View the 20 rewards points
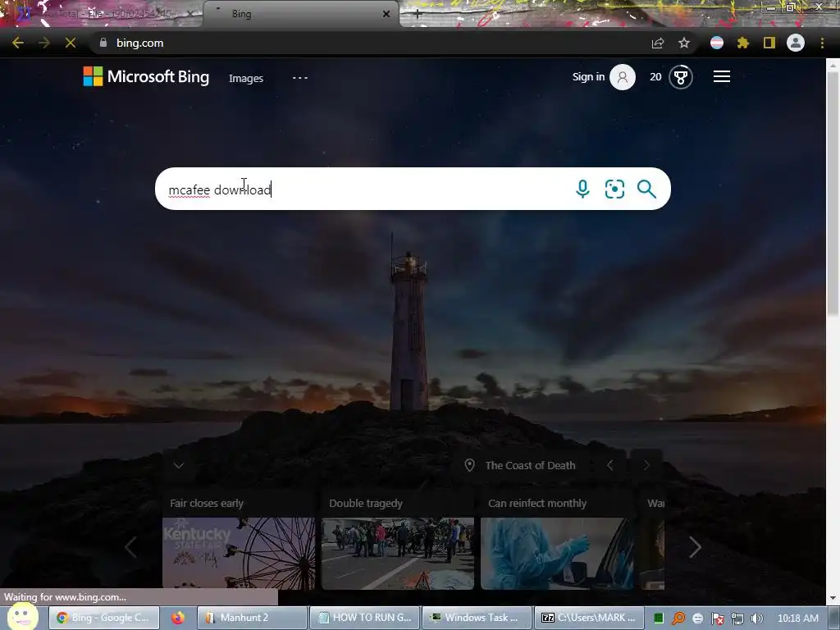This screenshot has height=630, width=840. 655,76
